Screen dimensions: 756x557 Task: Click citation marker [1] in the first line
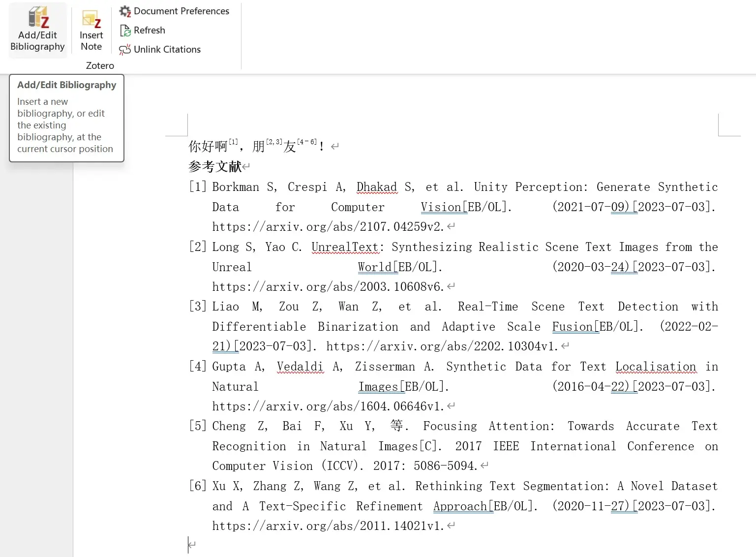point(233,142)
